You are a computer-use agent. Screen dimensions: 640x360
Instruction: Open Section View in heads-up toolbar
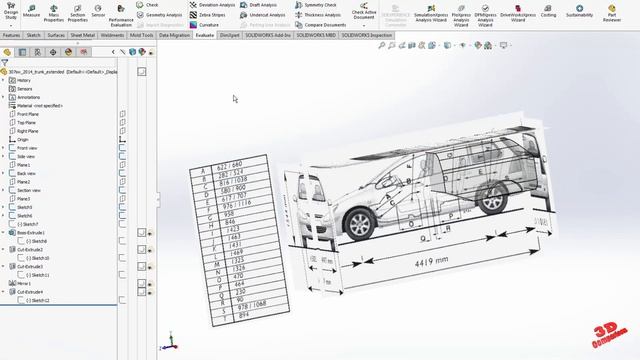coord(412,45)
